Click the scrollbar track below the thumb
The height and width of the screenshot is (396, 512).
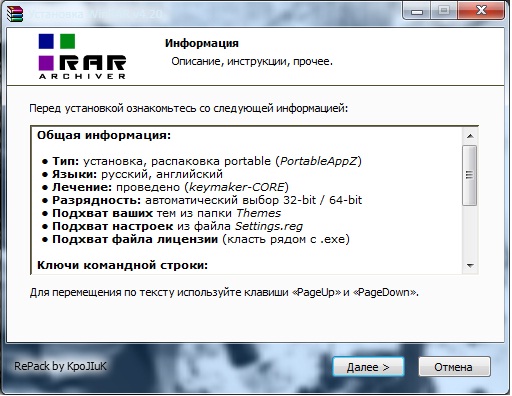pos(470,232)
